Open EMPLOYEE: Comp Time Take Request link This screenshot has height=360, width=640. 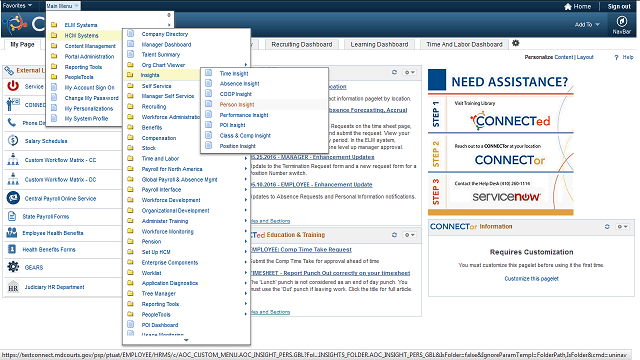click(x=301, y=249)
